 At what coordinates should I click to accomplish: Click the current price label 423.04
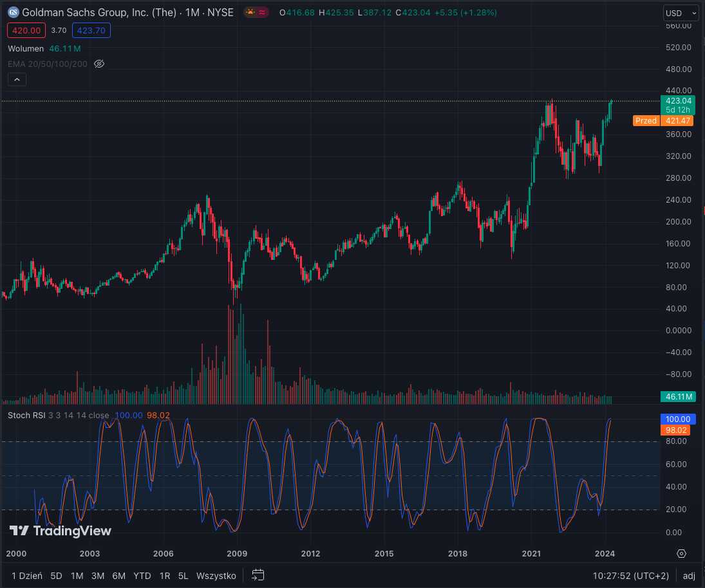[678, 100]
